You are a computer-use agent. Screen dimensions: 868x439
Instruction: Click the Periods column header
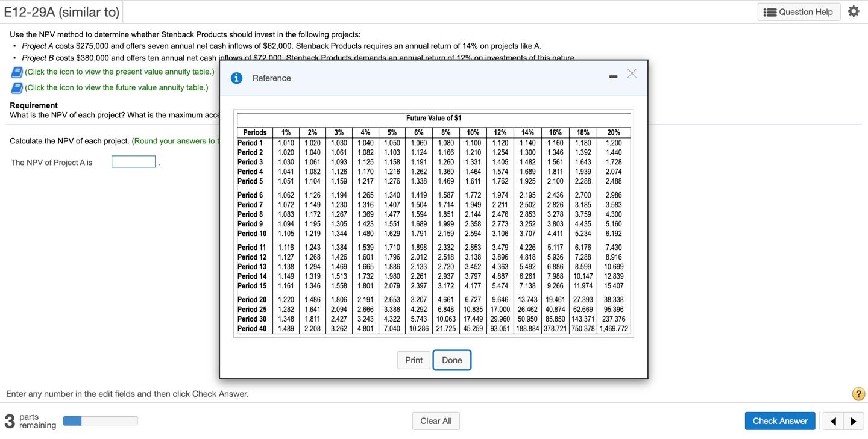[255, 132]
